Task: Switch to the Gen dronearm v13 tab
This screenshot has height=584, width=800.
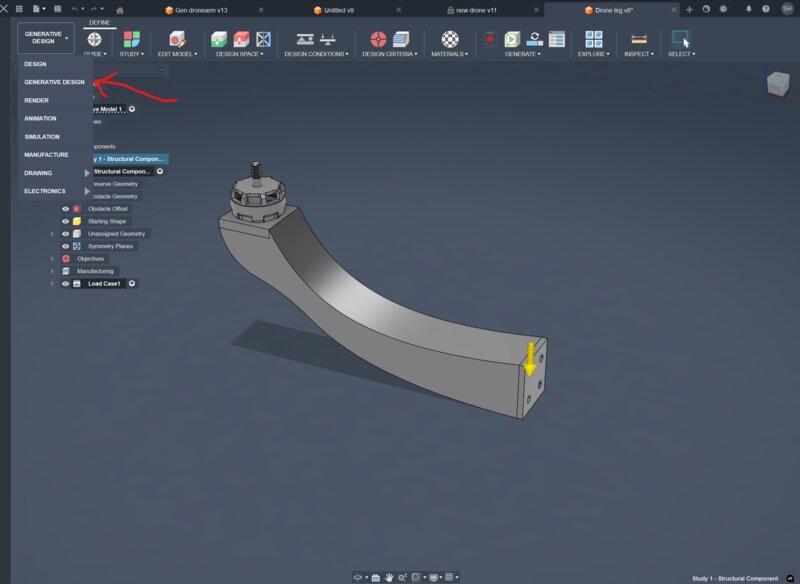Action: (x=201, y=10)
